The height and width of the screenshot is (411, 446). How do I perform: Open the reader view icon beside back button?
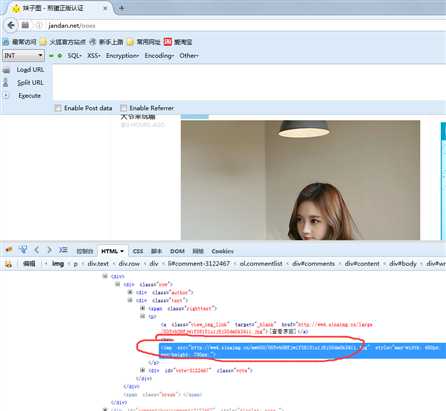pyautogui.click(x=25, y=25)
